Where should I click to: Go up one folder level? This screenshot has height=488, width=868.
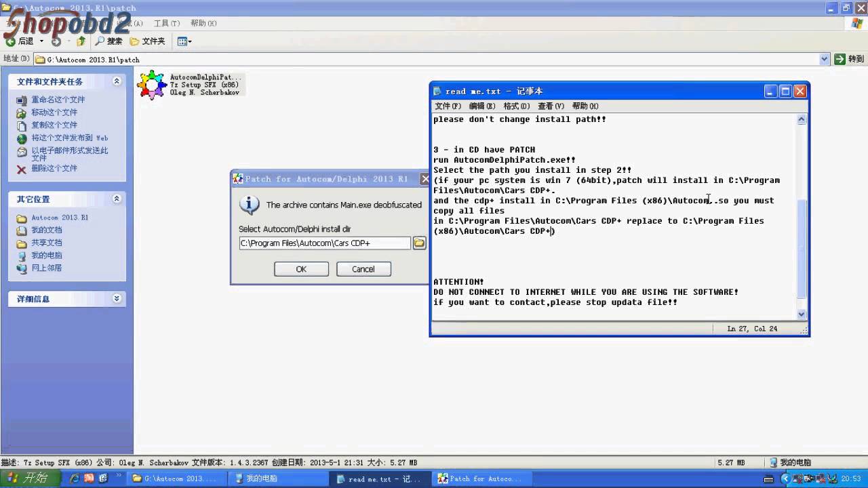click(81, 41)
